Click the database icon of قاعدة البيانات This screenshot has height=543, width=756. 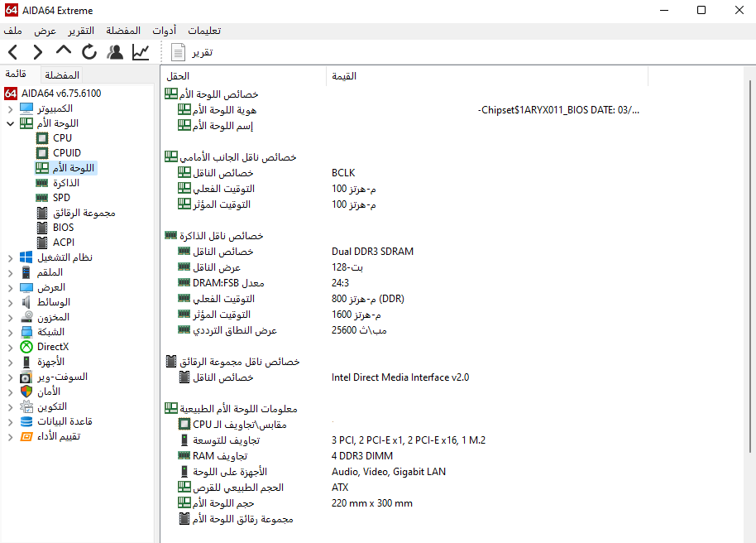pyautogui.click(x=26, y=422)
